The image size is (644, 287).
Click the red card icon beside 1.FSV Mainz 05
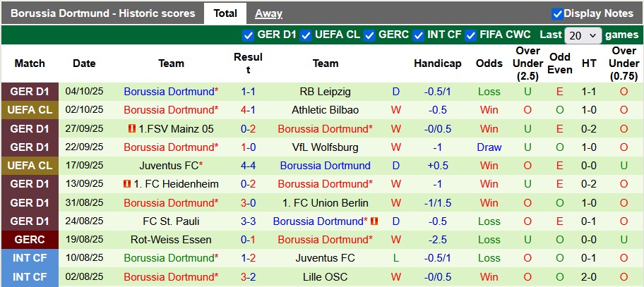(x=131, y=129)
